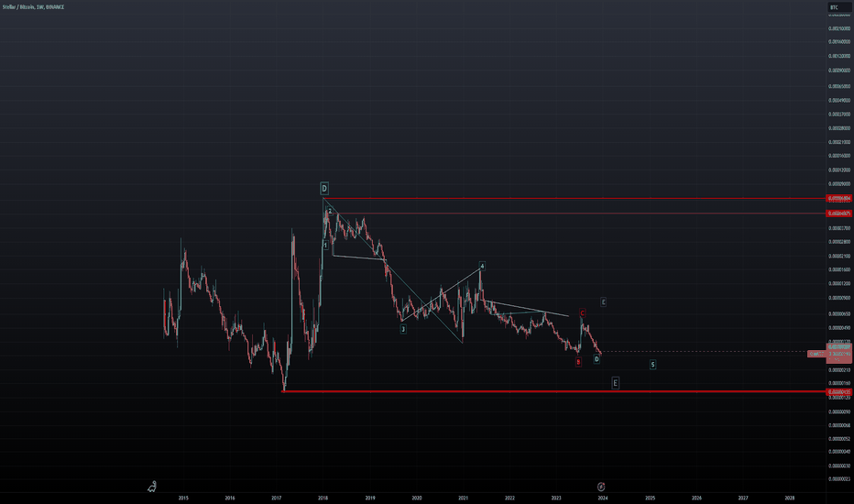Click the 0.00028000 price axis label
Image resolution: width=854 pixels, height=504 pixels.
click(839, 128)
